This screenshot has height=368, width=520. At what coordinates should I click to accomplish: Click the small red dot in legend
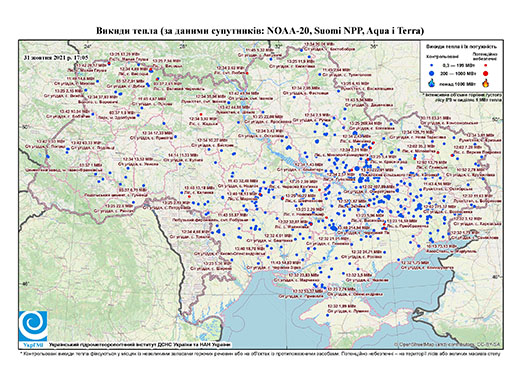pos(485,66)
